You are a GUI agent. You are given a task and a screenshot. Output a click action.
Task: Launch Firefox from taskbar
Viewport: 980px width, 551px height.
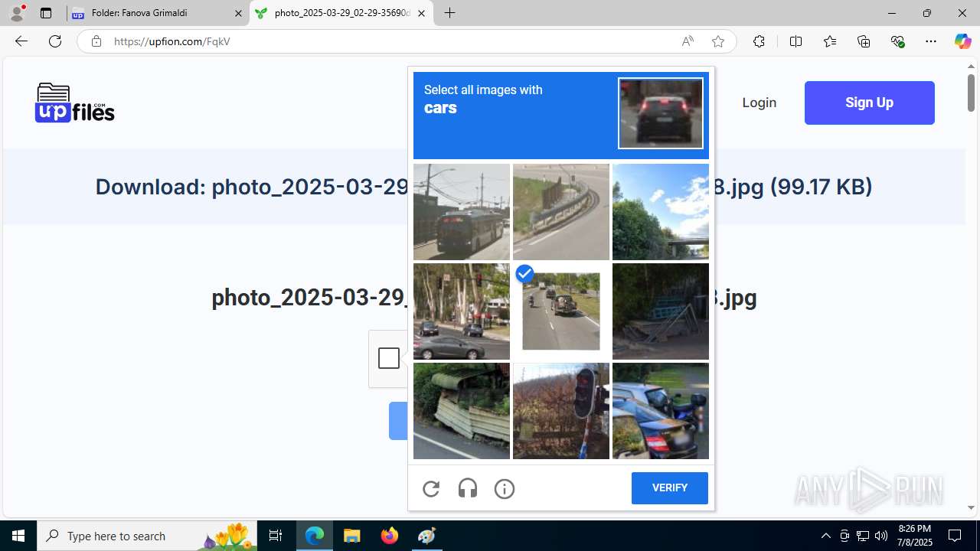point(390,536)
